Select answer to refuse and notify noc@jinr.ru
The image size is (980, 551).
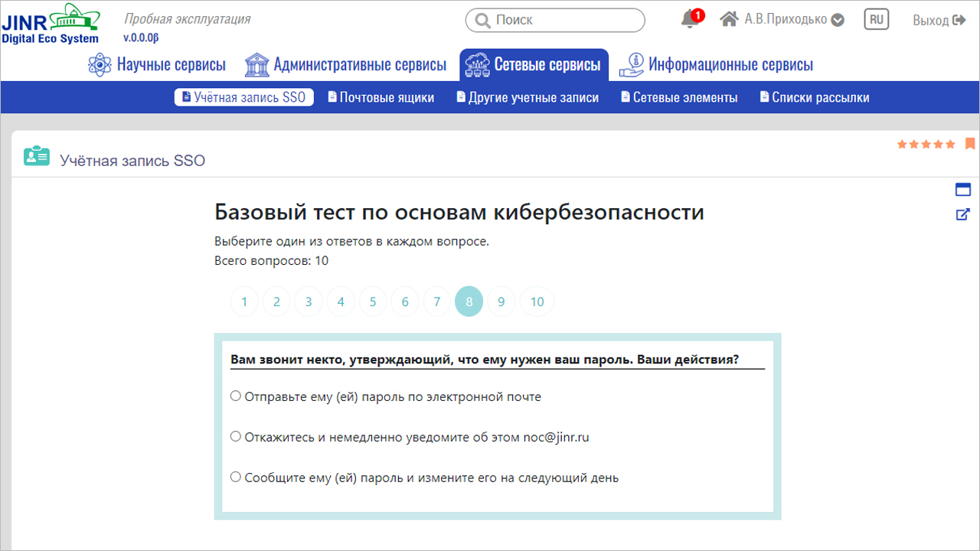(x=236, y=437)
